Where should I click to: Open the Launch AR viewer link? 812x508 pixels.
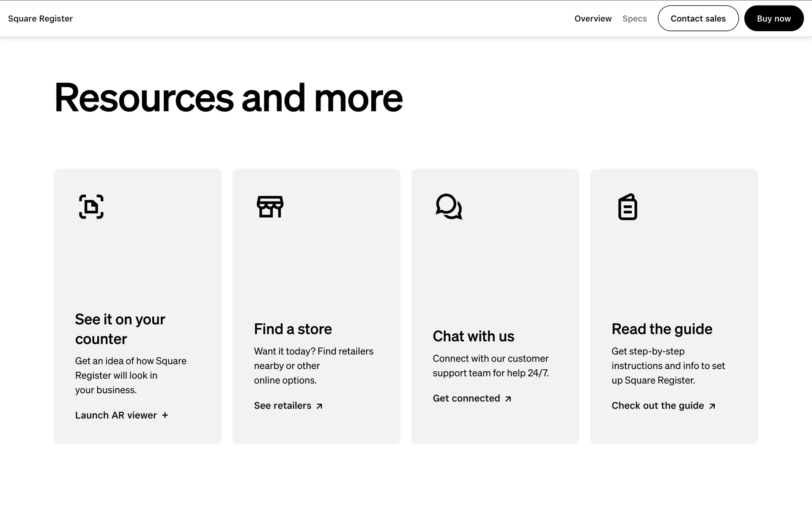point(116,415)
